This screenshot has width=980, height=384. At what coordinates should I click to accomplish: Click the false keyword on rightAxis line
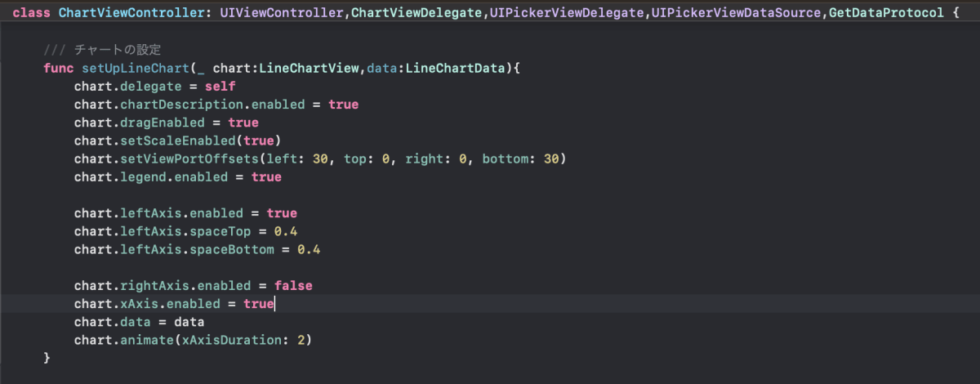293,286
